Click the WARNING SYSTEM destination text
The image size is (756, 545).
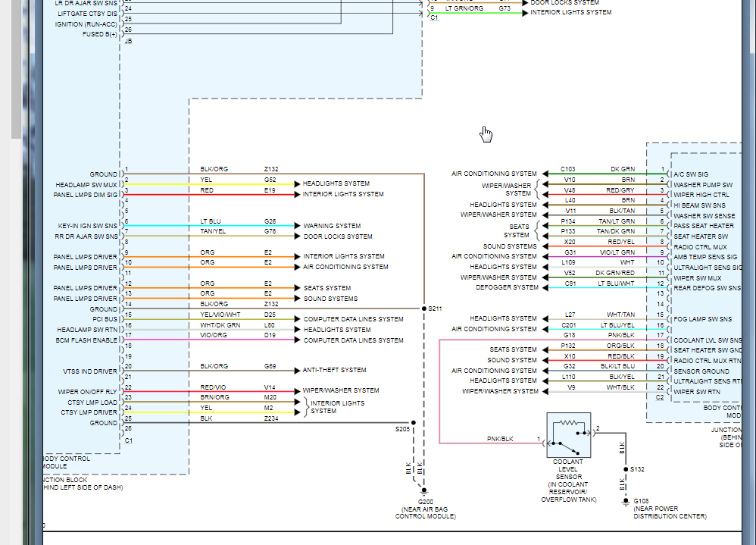point(332,226)
